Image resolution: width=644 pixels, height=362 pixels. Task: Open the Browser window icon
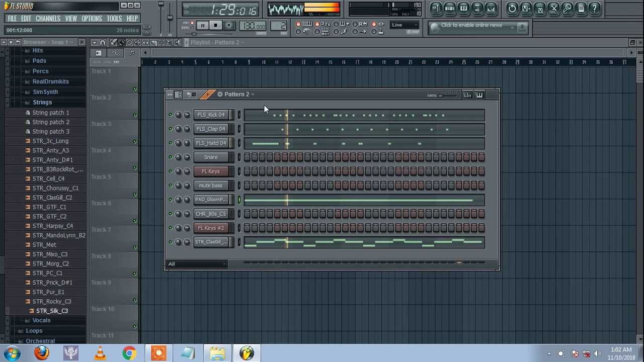point(477,8)
